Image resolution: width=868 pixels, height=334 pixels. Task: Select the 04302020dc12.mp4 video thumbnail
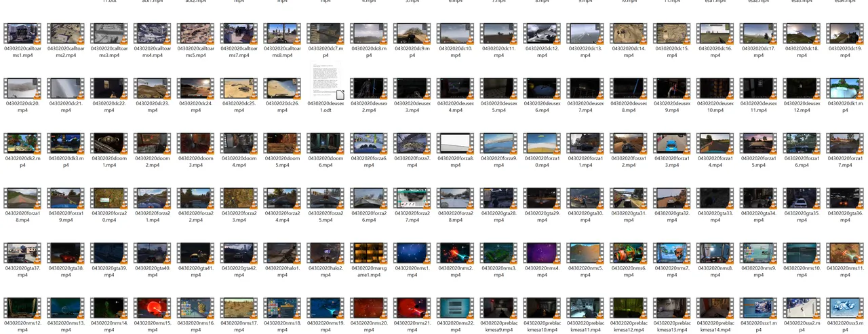click(542, 34)
